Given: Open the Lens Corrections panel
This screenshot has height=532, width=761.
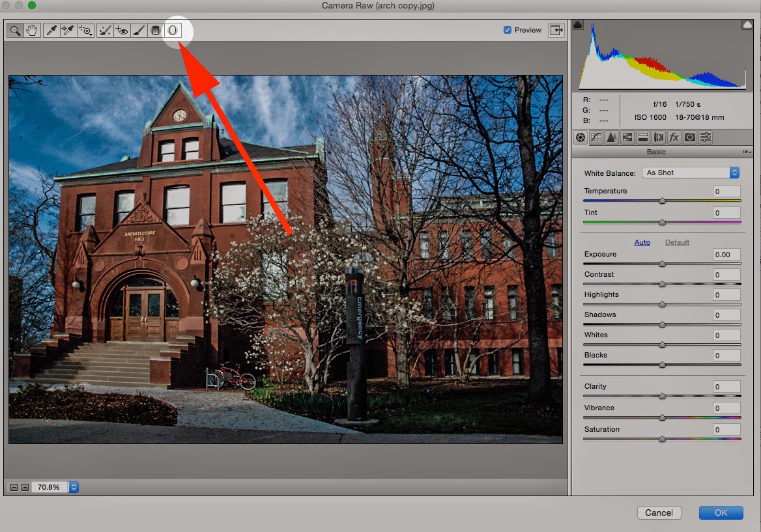Looking at the screenshot, I should 659,137.
